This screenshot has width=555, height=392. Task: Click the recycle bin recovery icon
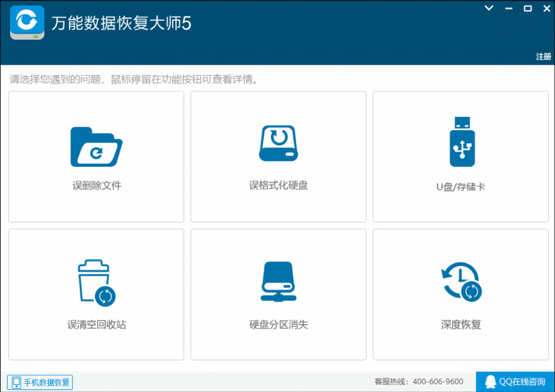point(96,283)
